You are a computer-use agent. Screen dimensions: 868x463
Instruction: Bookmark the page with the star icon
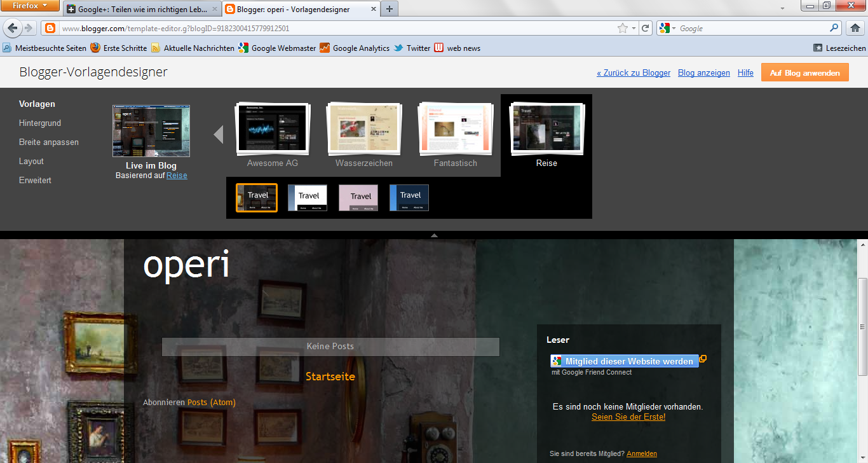[x=623, y=28]
